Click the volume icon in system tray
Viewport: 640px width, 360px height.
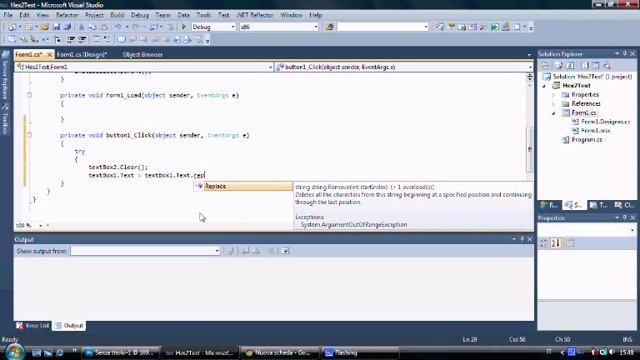[x=612, y=352]
